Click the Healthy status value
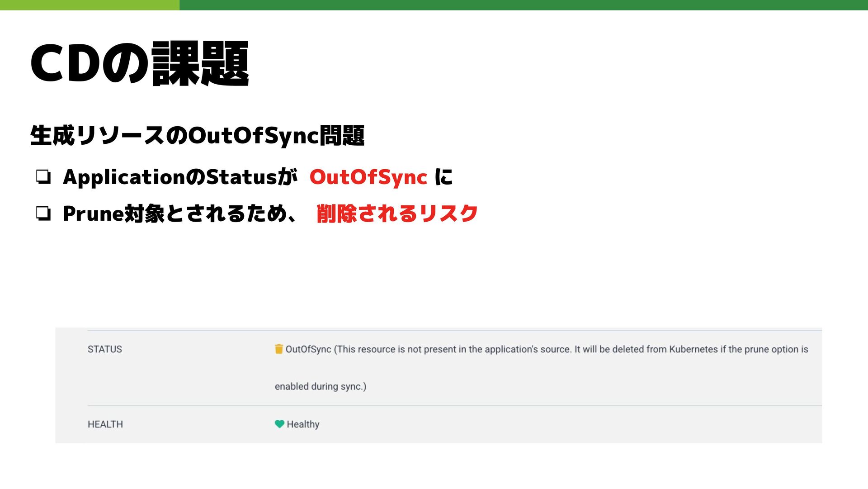 click(x=303, y=424)
